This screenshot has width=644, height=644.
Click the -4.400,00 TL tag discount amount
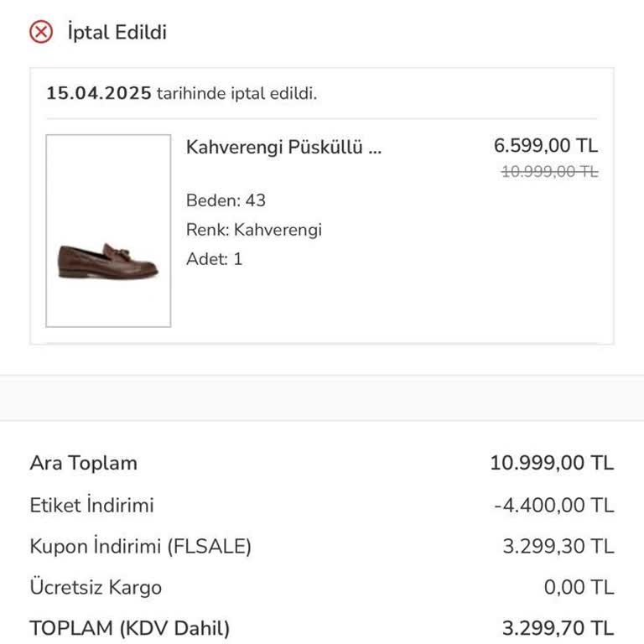pyautogui.click(x=553, y=506)
